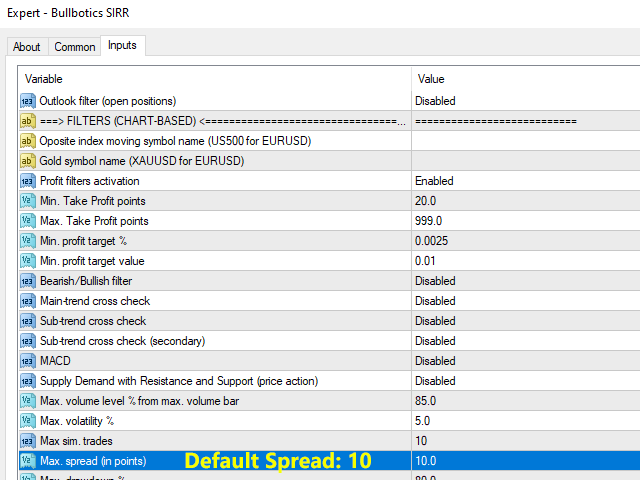The image size is (640, 480).
Task: Click the Max. Take Profit points icon
Action: 28,221
